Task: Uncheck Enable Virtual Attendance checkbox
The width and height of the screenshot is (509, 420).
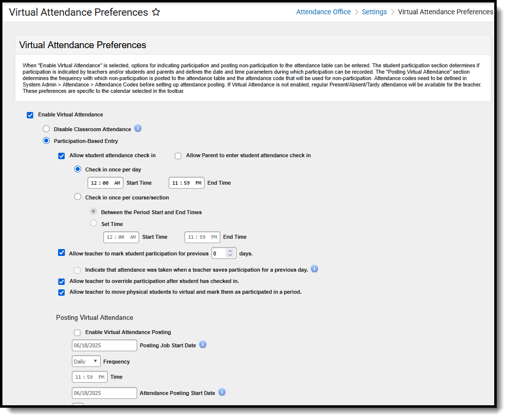Action: click(x=30, y=115)
